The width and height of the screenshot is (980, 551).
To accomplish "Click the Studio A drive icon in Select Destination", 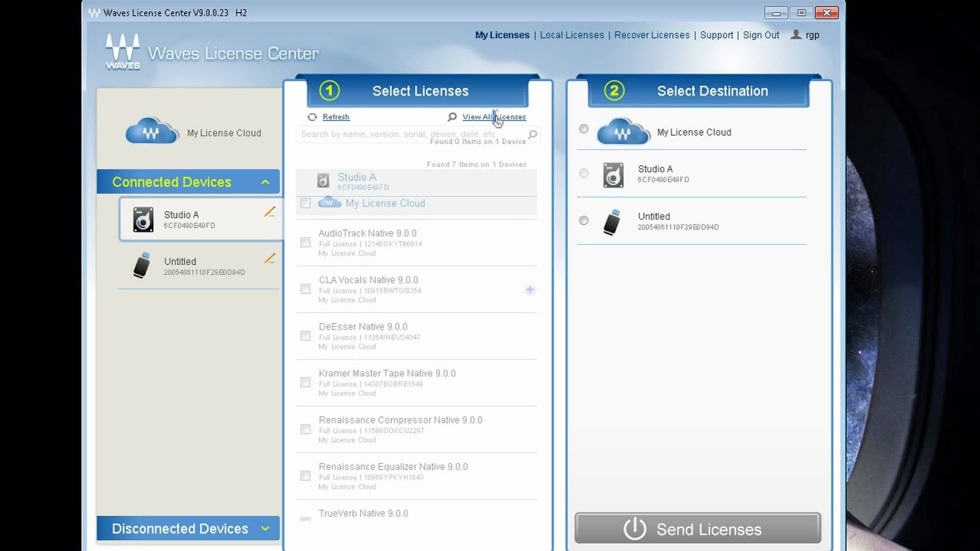I will (613, 174).
